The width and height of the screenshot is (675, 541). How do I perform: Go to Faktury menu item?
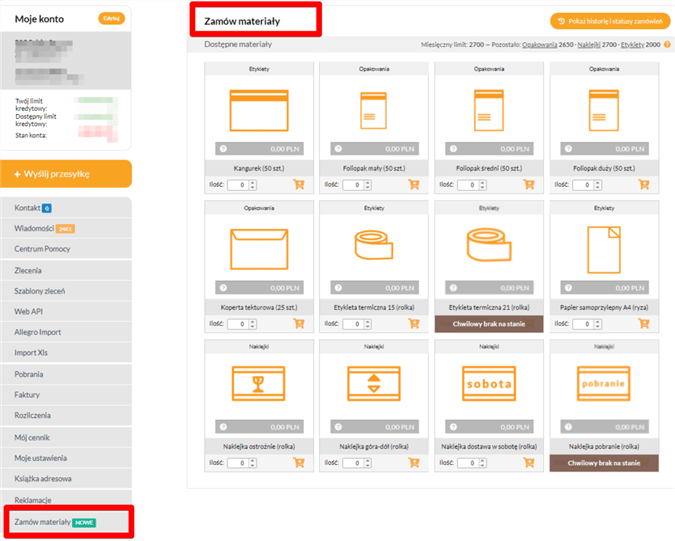point(28,394)
